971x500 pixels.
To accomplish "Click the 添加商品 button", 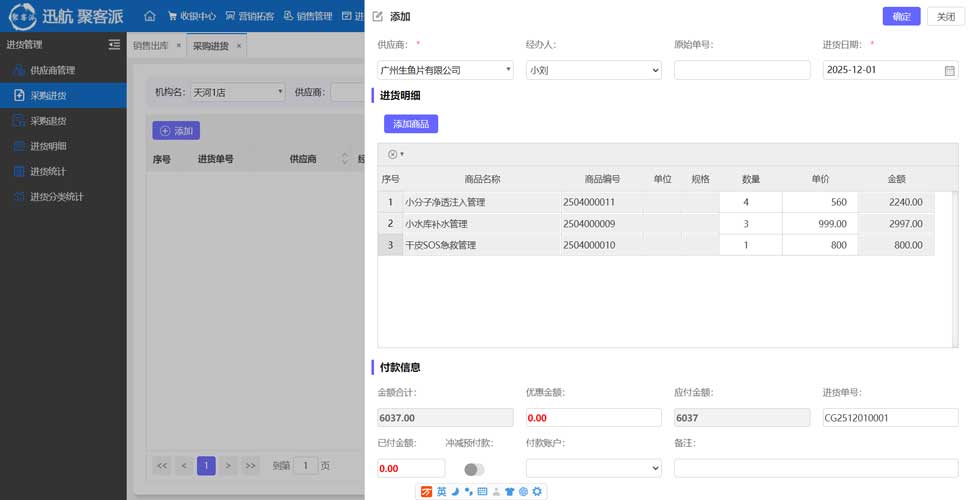I will pos(411,124).
